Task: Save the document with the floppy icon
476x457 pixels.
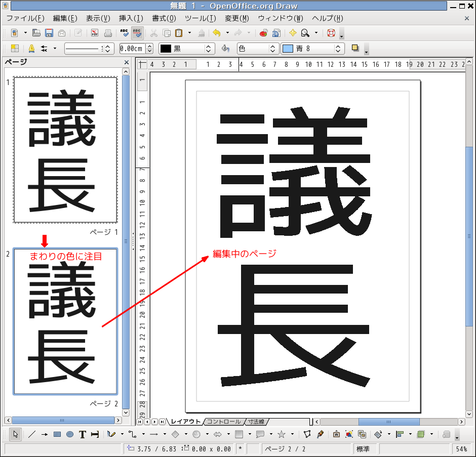Action: tap(49, 33)
